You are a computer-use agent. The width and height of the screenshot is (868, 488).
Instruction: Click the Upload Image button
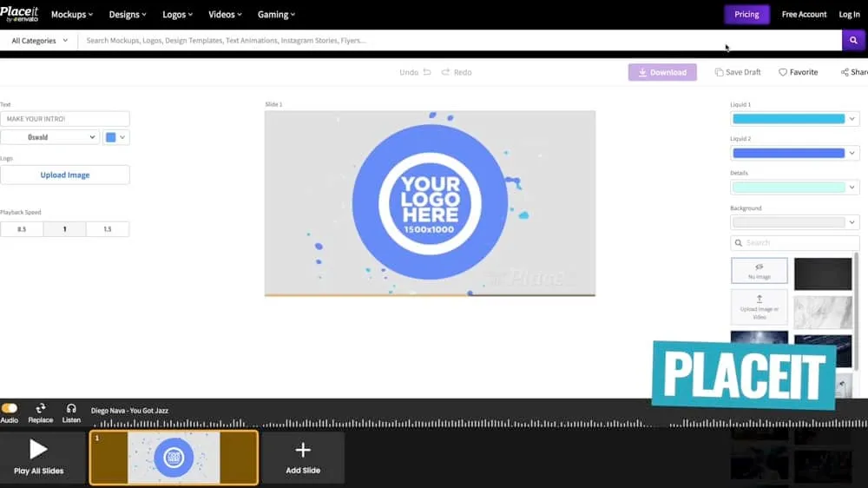tap(65, 175)
